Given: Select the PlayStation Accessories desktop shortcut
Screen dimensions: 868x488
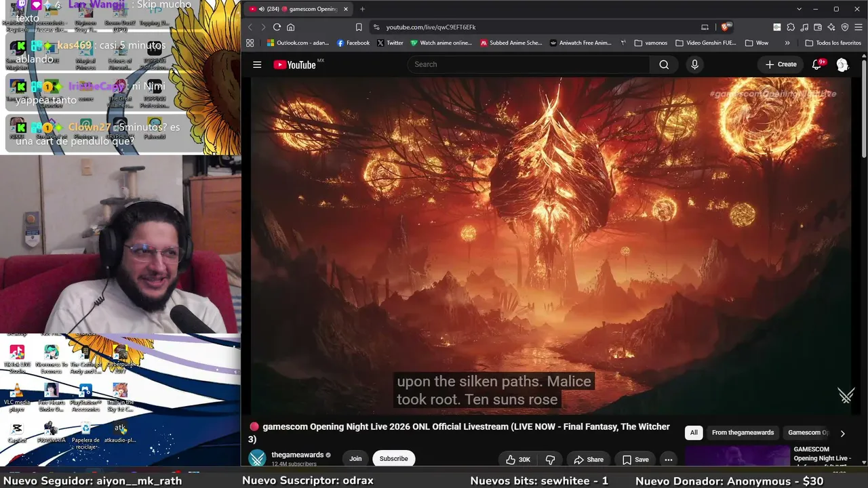Looking at the screenshot, I should click(x=85, y=397).
